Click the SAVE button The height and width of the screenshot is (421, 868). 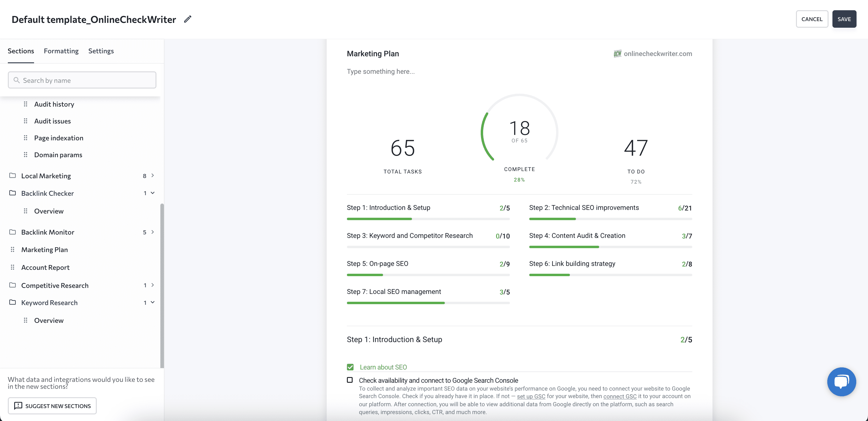(x=844, y=19)
